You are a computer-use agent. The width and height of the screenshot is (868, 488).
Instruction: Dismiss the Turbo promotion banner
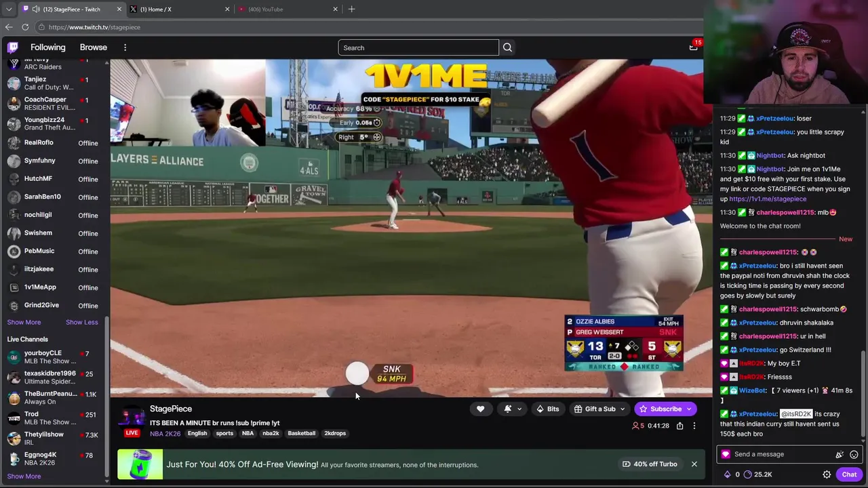(694, 464)
